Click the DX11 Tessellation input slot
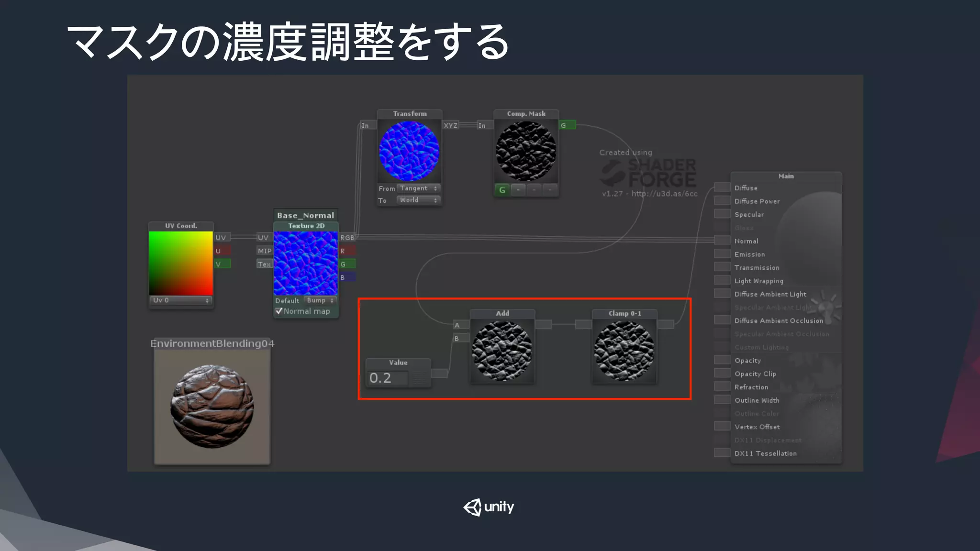Image resolution: width=980 pixels, height=551 pixels. [x=722, y=452]
